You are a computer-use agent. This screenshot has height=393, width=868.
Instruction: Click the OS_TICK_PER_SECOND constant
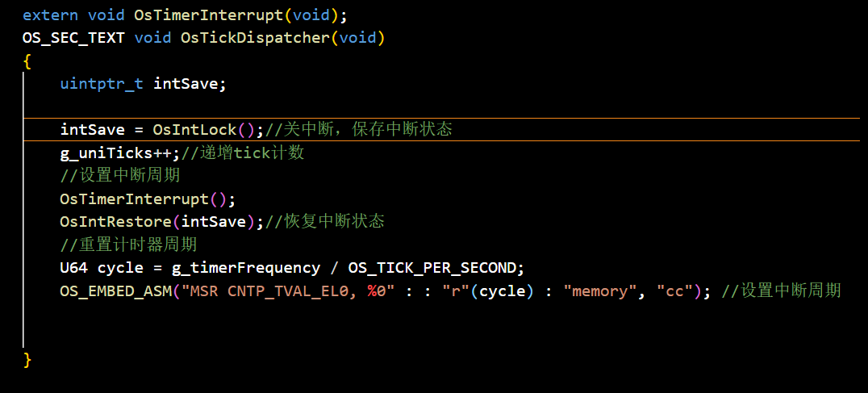coord(432,268)
